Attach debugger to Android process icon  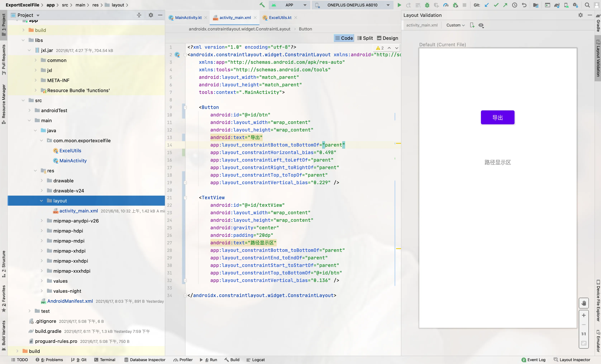(455, 5)
